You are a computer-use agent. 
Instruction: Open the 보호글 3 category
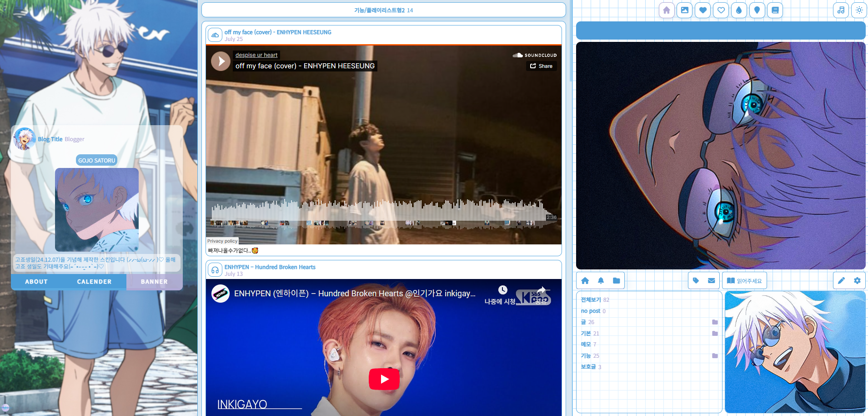tap(591, 366)
